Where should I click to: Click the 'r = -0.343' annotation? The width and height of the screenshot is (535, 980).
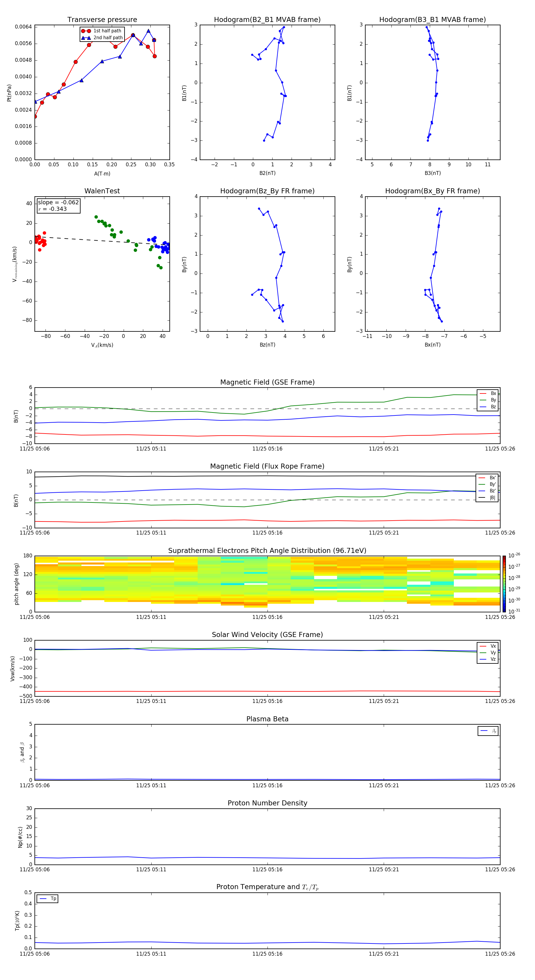[53, 209]
